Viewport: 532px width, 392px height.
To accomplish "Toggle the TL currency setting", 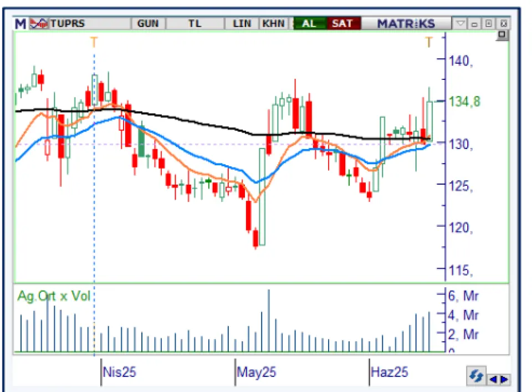I will (x=194, y=24).
